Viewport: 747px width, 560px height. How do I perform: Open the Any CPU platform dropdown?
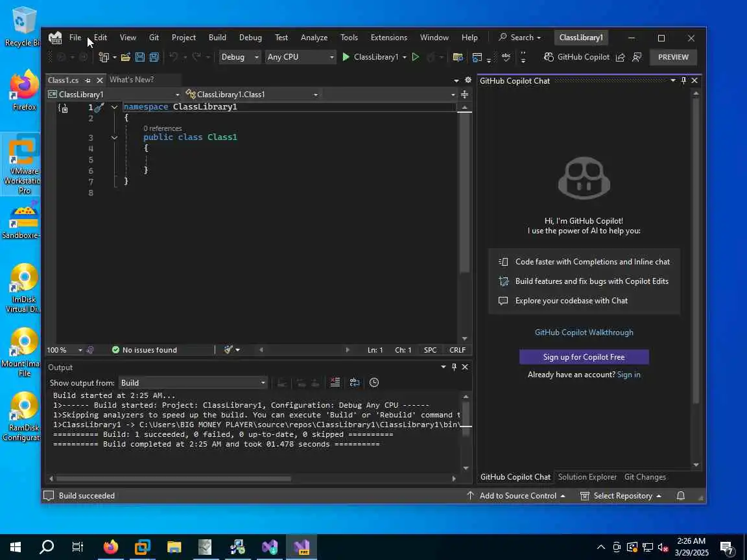[x=300, y=57]
